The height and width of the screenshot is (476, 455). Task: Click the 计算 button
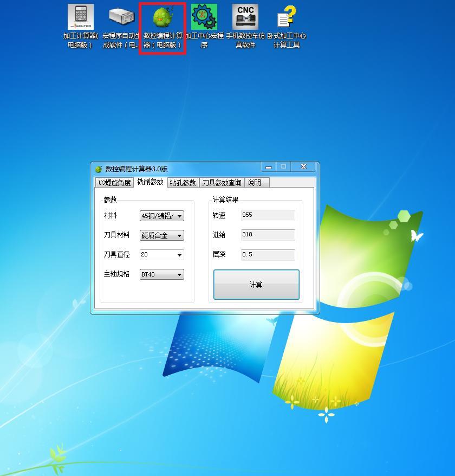click(x=256, y=285)
